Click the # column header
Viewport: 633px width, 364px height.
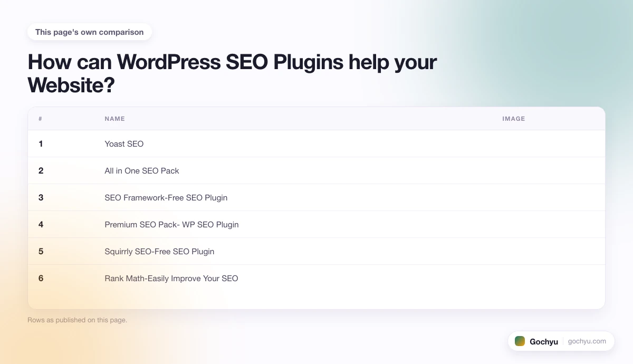coord(40,119)
